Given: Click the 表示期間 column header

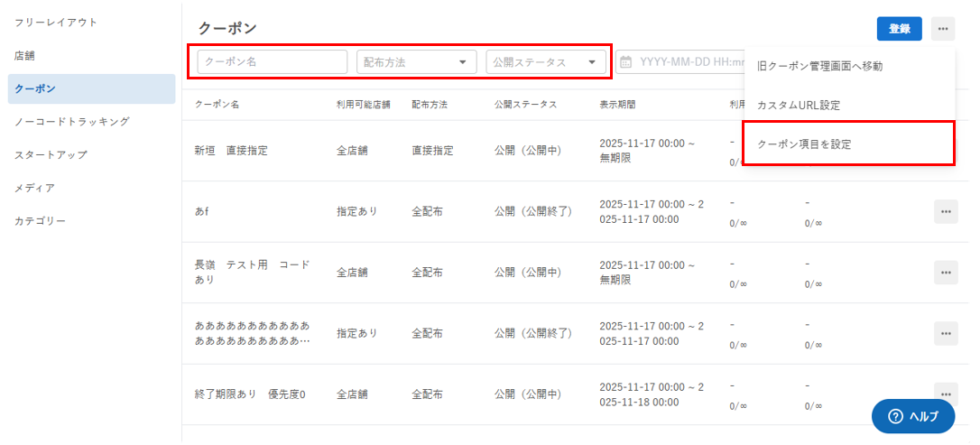Looking at the screenshot, I should tap(617, 105).
